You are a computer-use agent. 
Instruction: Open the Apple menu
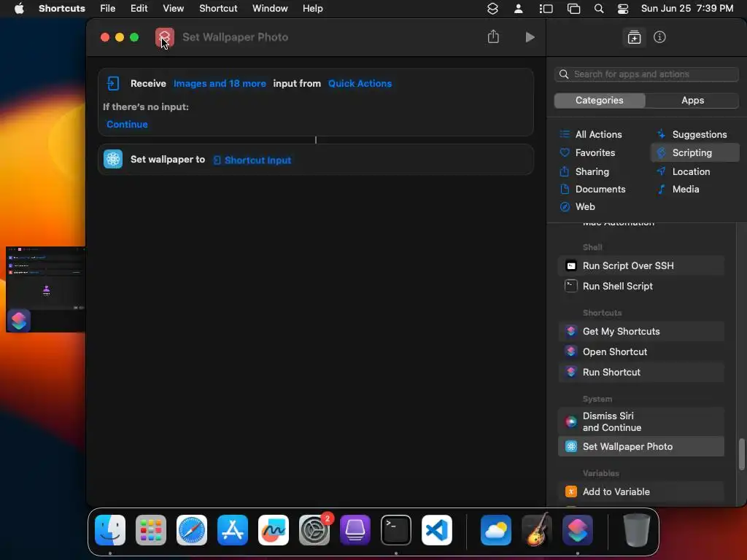(19, 9)
